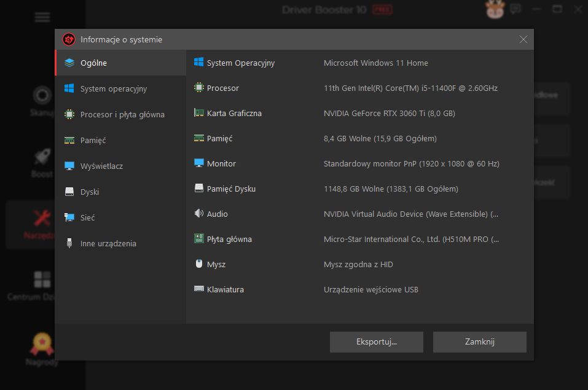The image size is (588, 390).
Task: Close the Informacje o systemie dialog
Action: (x=523, y=39)
